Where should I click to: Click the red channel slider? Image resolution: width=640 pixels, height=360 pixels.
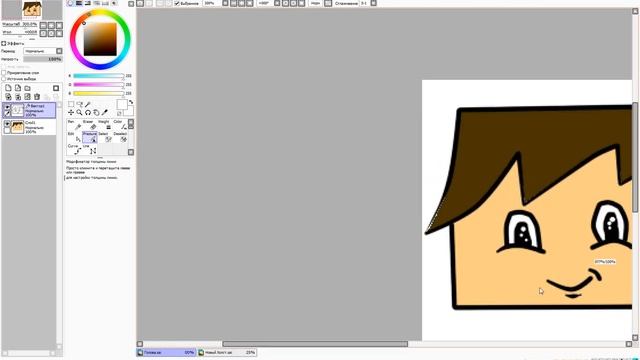click(98, 76)
